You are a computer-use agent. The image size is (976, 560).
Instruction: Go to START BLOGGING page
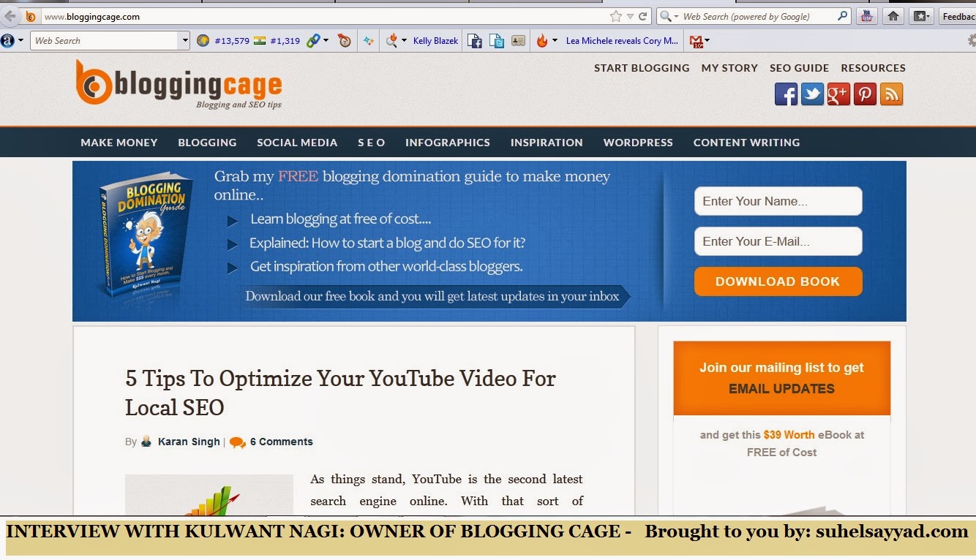tap(642, 68)
